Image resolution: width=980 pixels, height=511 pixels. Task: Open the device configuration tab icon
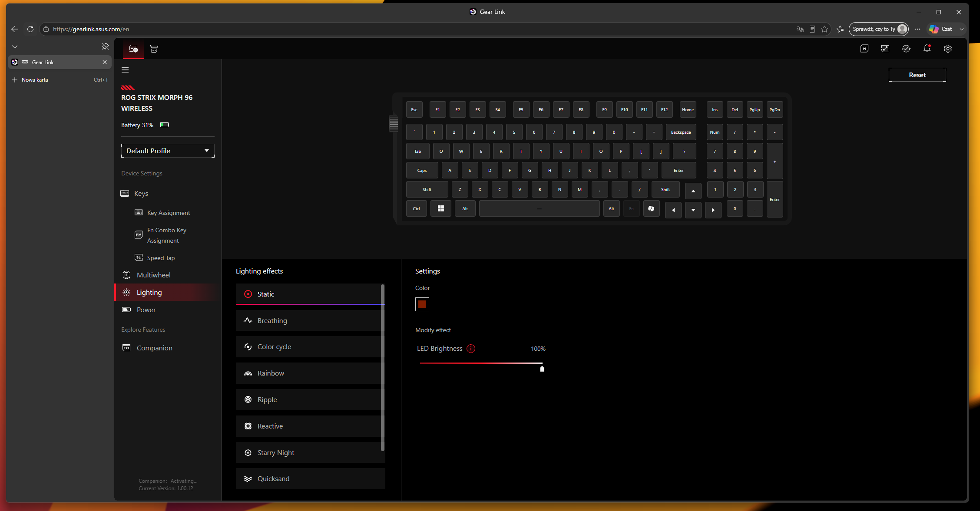(133, 49)
